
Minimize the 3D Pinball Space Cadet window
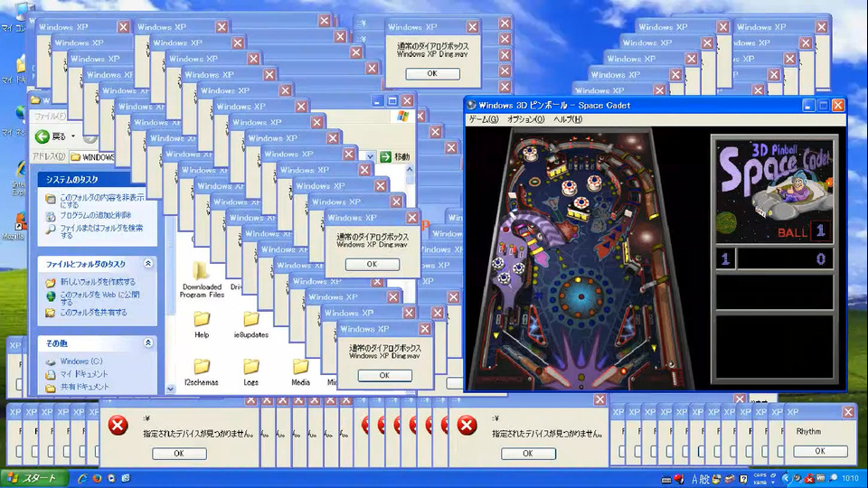[x=808, y=105]
